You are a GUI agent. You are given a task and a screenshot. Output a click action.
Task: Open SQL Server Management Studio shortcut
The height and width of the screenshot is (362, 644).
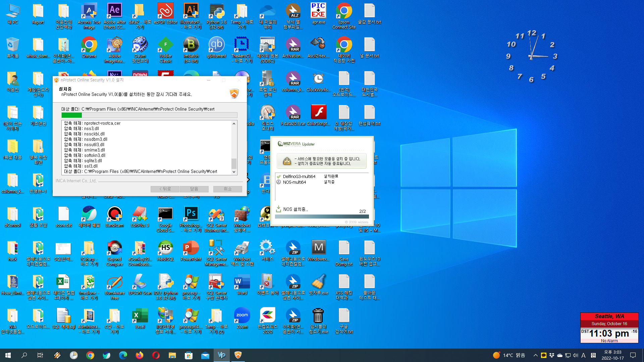(x=216, y=253)
